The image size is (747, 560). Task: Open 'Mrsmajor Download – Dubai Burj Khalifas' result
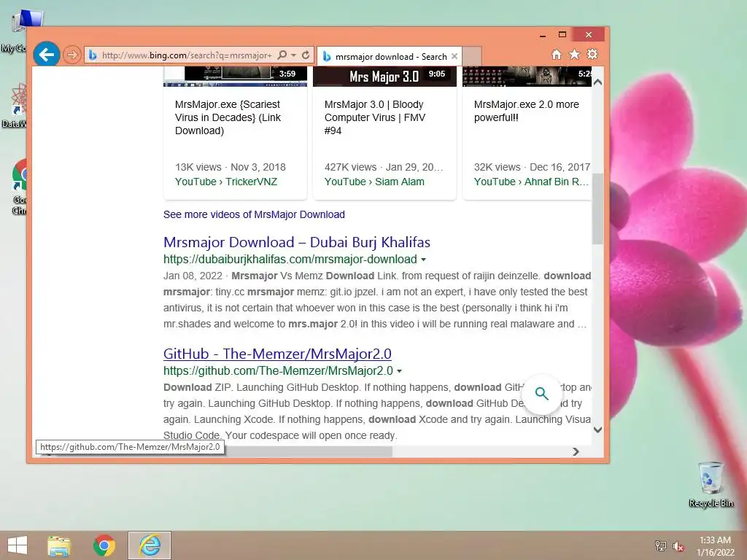click(x=297, y=242)
